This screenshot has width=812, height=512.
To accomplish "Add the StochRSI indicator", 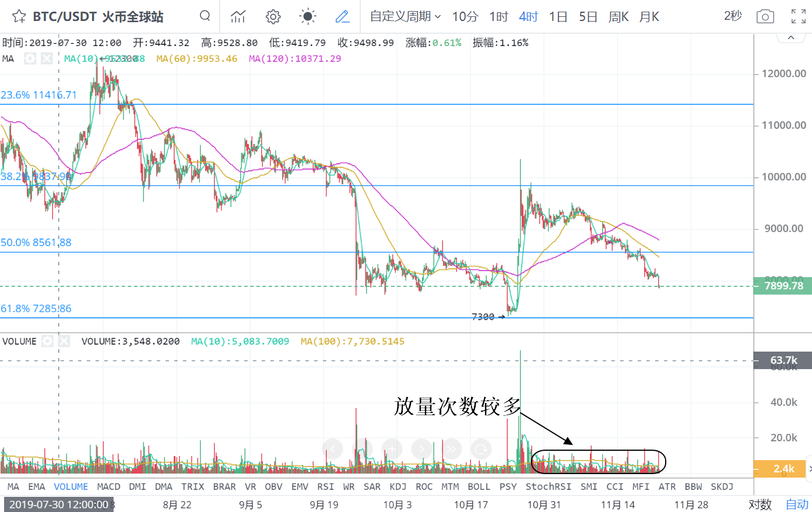I will point(549,486).
